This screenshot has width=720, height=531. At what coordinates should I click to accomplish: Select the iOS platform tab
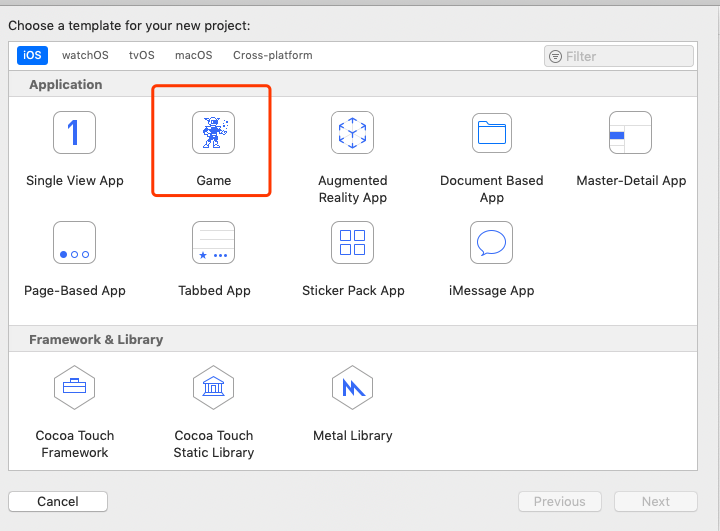pyautogui.click(x=32, y=56)
